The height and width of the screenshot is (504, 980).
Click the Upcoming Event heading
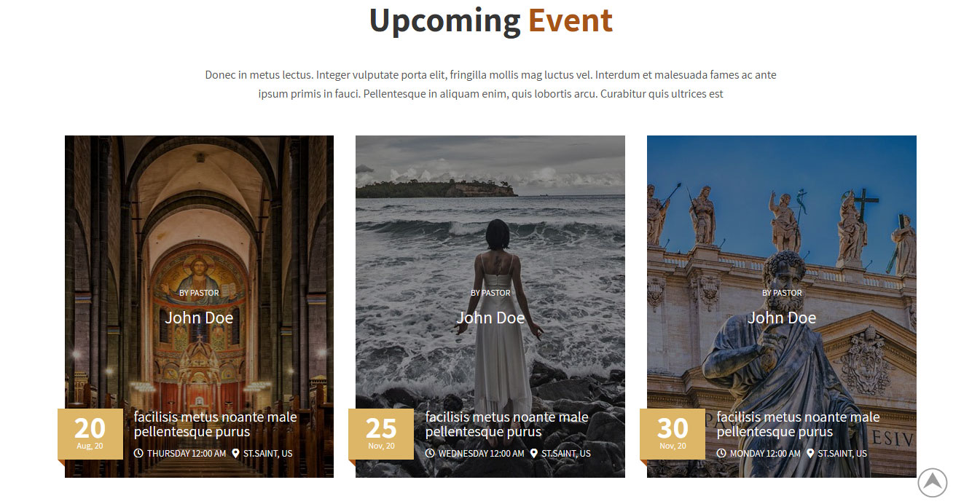tap(490, 20)
